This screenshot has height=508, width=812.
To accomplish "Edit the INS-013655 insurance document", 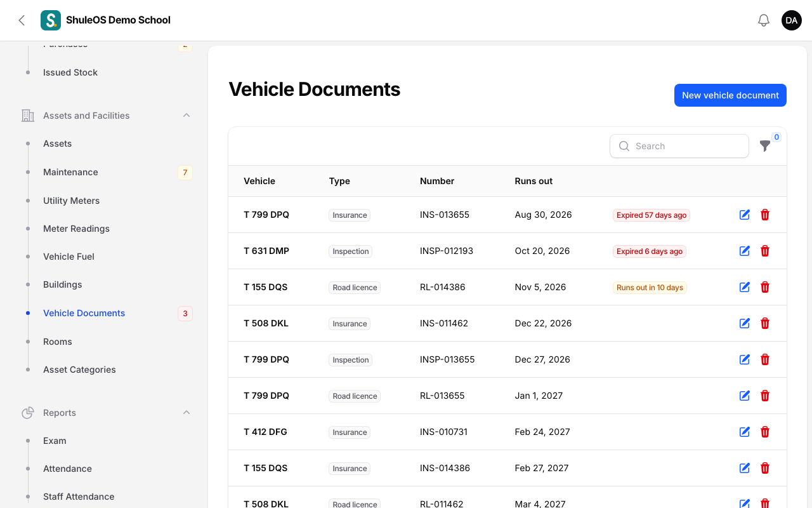I will (745, 215).
